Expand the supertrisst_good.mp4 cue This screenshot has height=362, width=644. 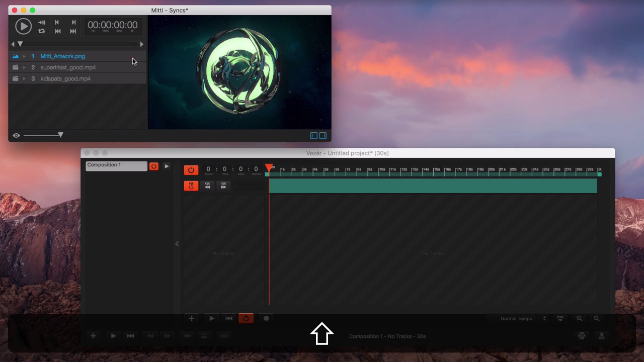tap(24, 67)
